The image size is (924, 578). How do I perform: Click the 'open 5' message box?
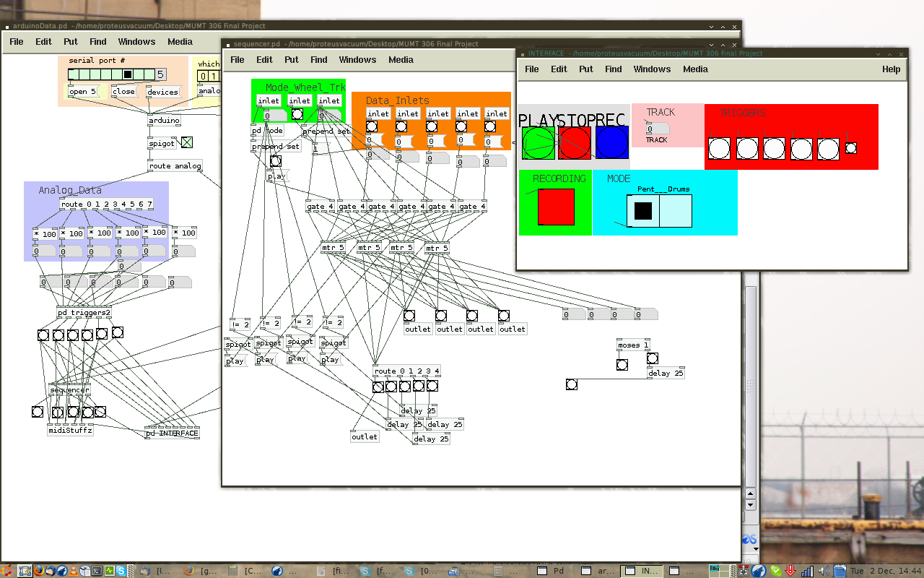coord(83,92)
